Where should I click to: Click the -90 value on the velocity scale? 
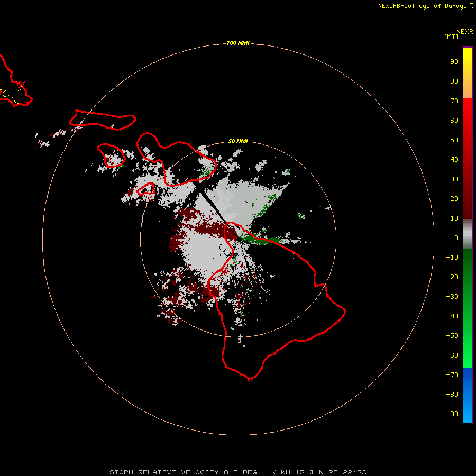(452, 414)
